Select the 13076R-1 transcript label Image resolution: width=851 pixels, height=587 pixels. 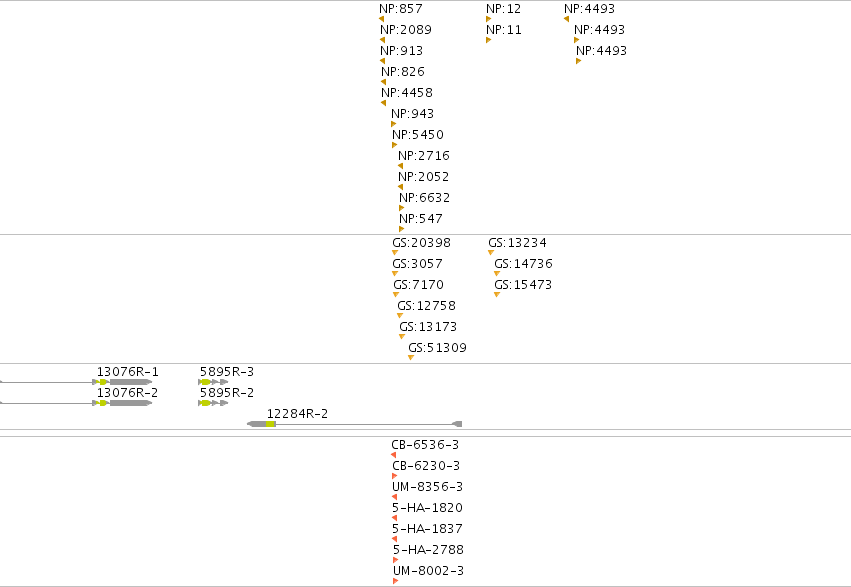click(x=128, y=372)
